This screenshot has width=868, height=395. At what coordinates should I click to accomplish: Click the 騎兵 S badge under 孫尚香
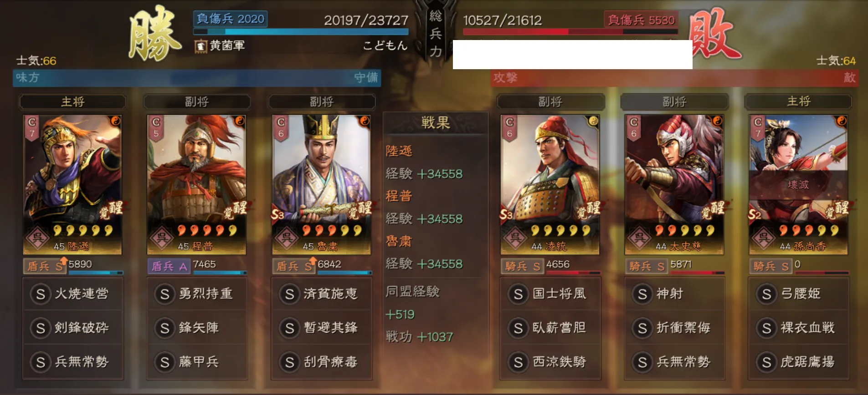[x=771, y=266]
